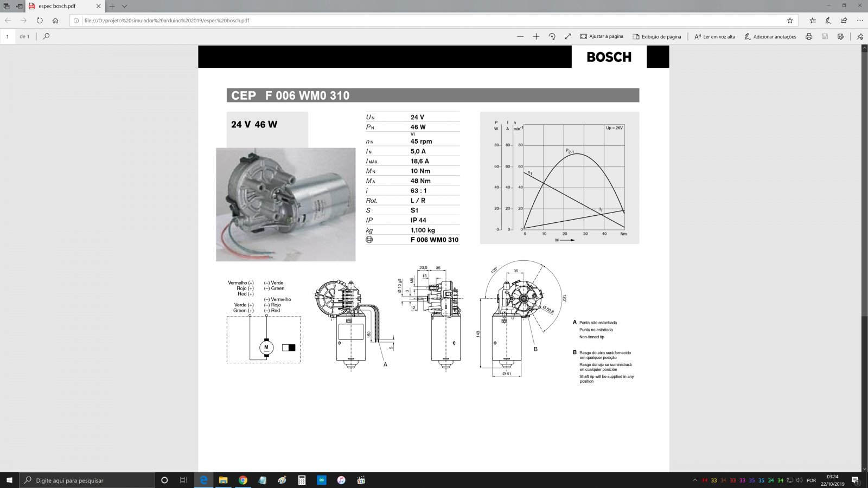
Task: Zoom out using the minus icon
Action: [520, 36]
